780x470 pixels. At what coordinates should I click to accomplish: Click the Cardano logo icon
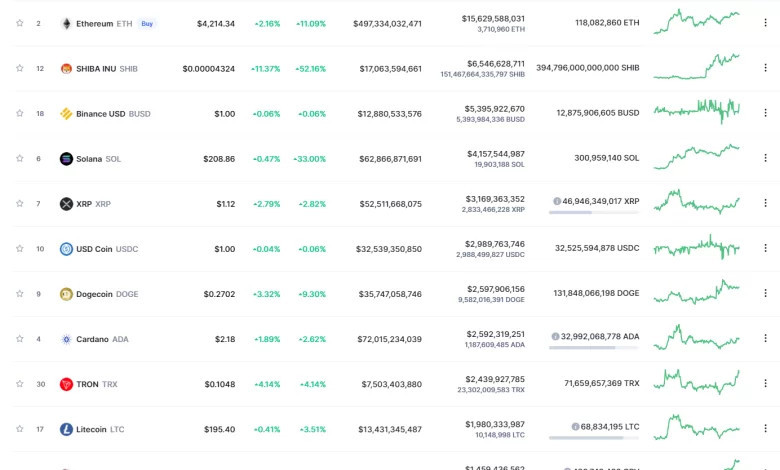pyautogui.click(x=66, y=339)
